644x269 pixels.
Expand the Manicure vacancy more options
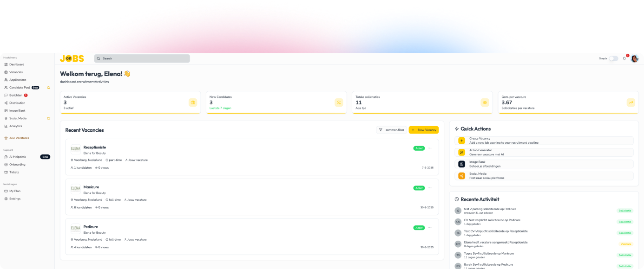[x=430, y=188]
